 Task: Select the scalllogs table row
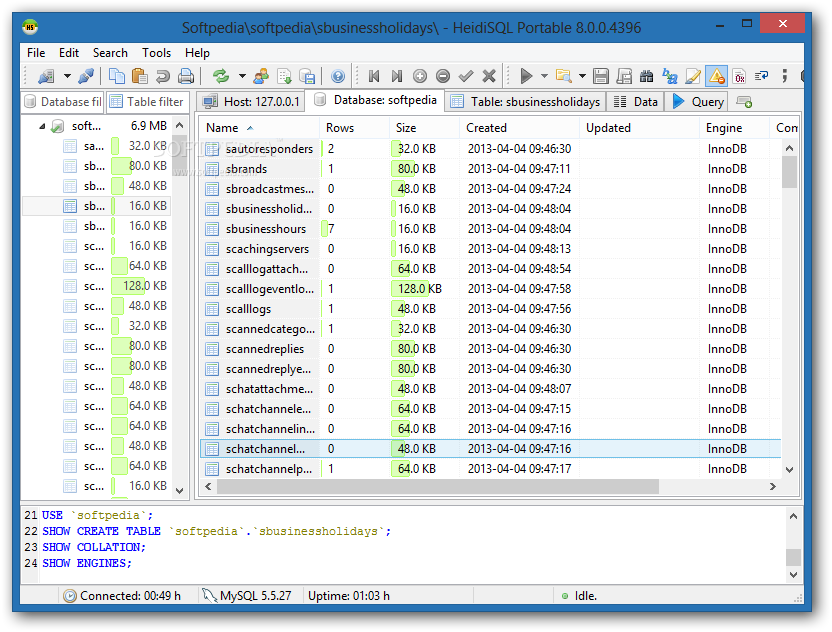pos(491,309)
